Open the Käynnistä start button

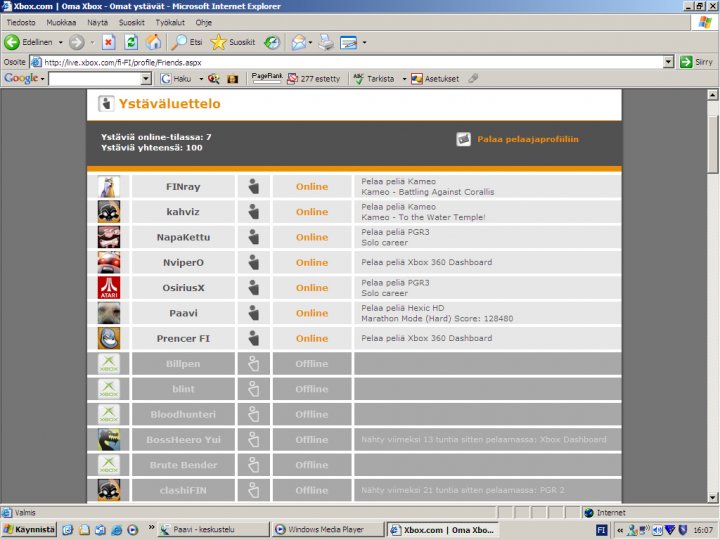point(29,529)
